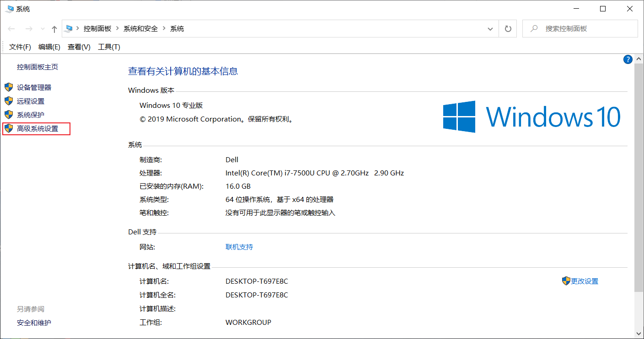Click the workgroup value WORKGROUP
This screenshot has height=339, width=644.
click(248, 323)
